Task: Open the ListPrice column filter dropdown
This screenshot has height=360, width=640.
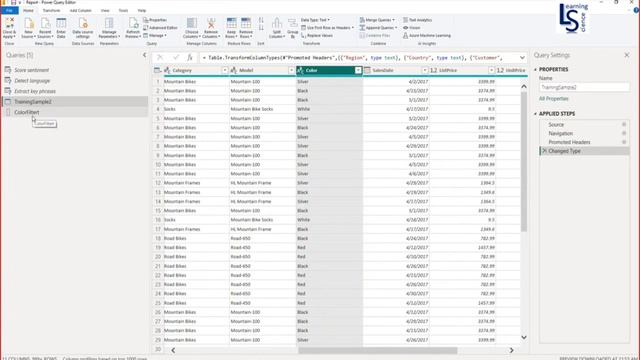Action: pos(491,71)
